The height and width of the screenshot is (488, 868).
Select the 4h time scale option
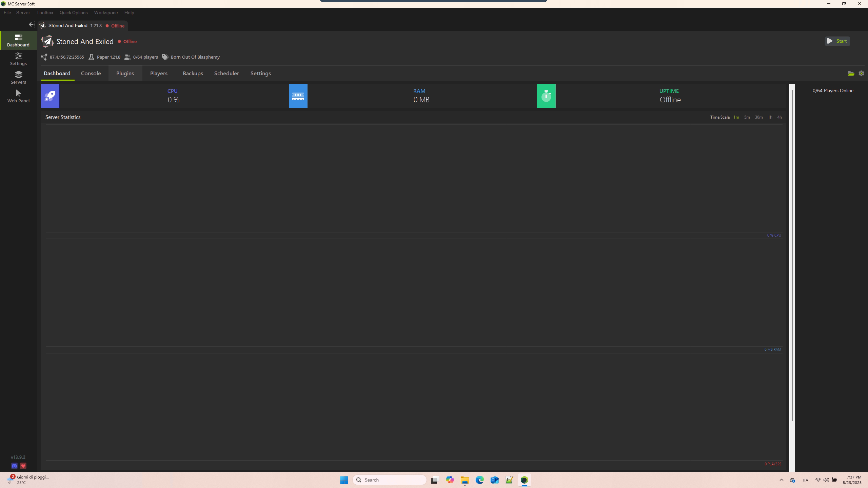pyautogui.click(x=780, y=117)
